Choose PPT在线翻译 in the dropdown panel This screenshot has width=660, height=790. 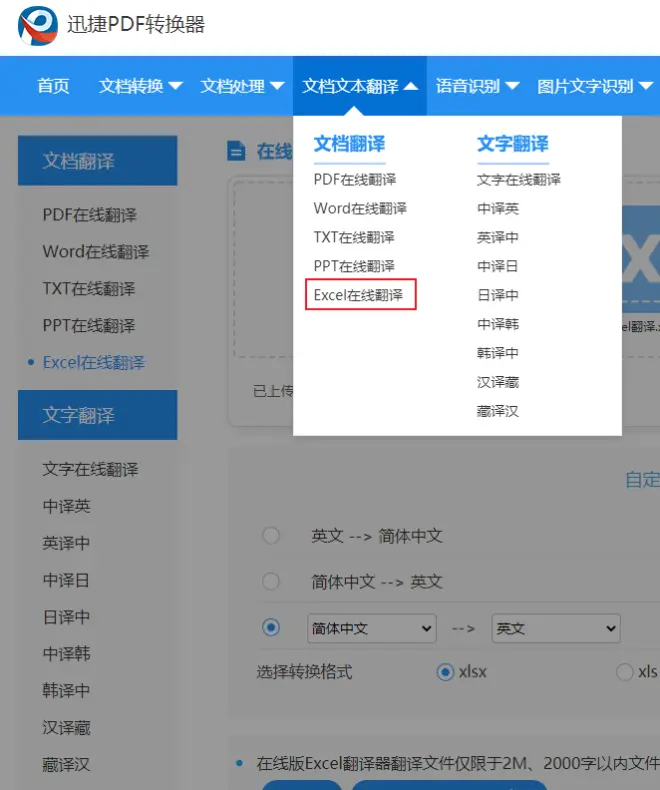(354, 266)
